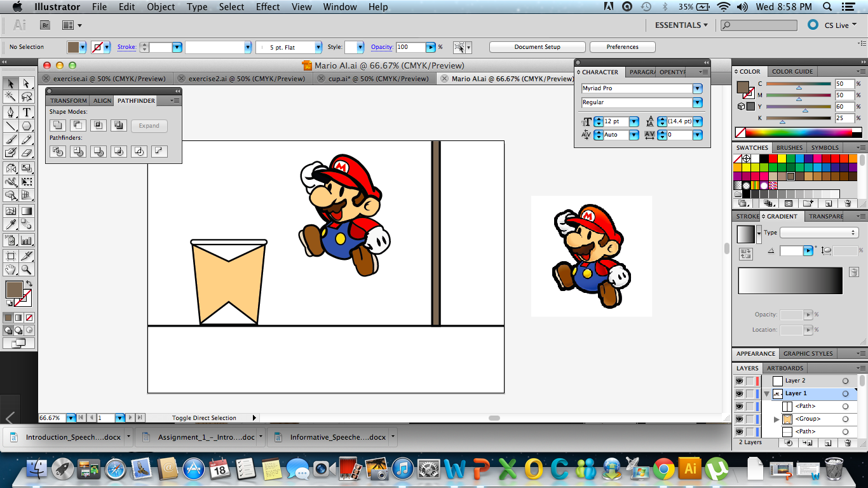Set paint mode to Gradient
The height and width of the screenshot is (488, 868).
18,317
